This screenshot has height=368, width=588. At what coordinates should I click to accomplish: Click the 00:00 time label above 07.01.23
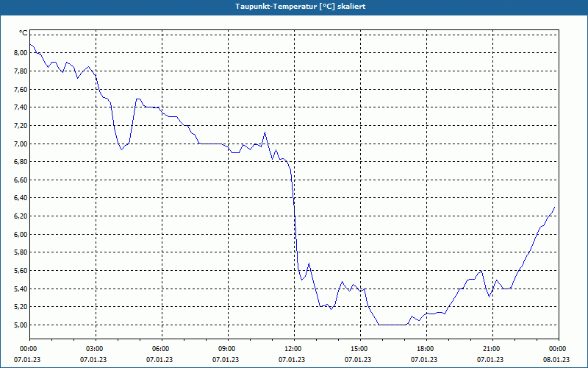click(x=27, y=349)
